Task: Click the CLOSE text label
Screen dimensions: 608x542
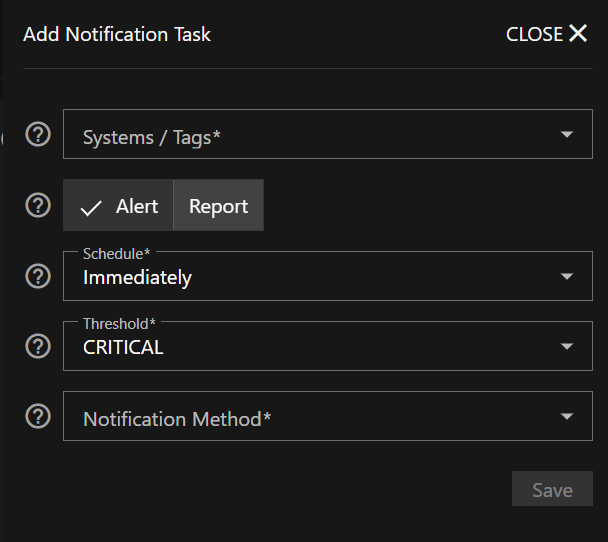Action: 534,34
